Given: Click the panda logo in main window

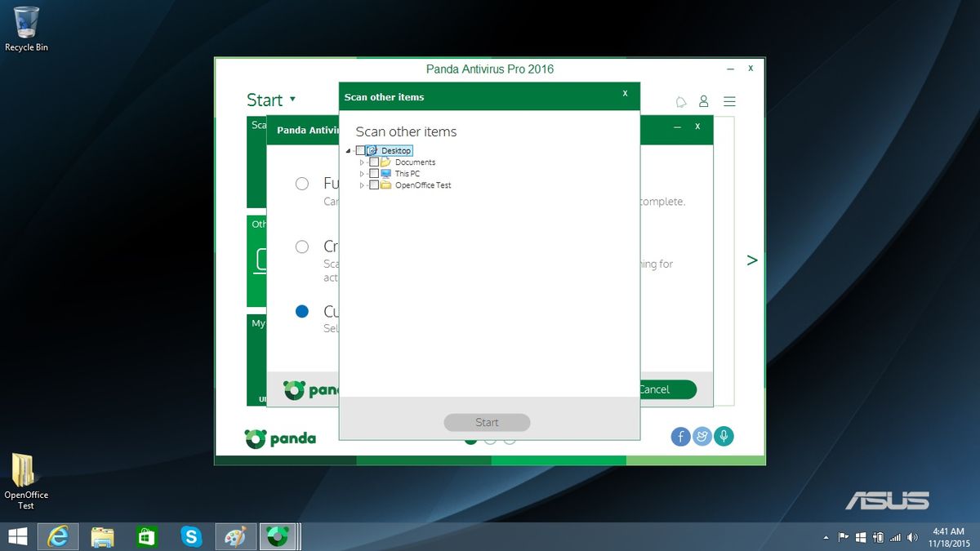Looking at the screenshot, I should coord(280,438).
